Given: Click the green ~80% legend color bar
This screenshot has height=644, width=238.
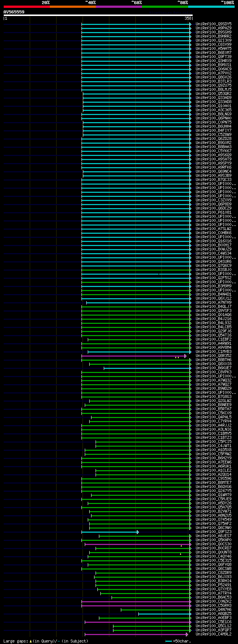Looking at the screenshot, I should [165, 7].
